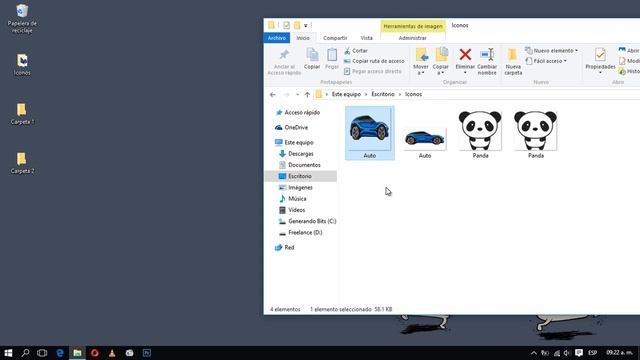Open recent locations dropdown beside forward arrow
This screenshot has width=640, height=360.
tap(297, 94)
